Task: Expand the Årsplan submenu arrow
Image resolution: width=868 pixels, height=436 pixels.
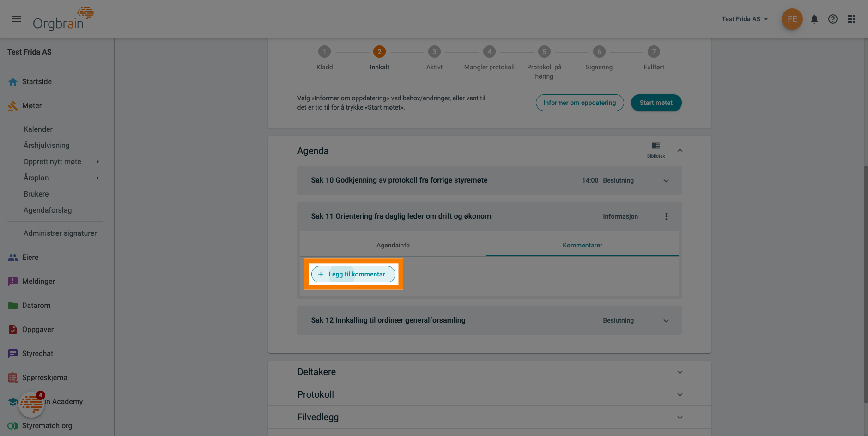Action: (x=97, y=178)
